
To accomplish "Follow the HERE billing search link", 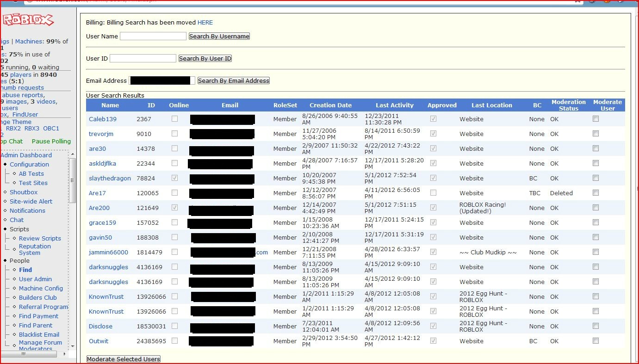I will coord(205,22).
